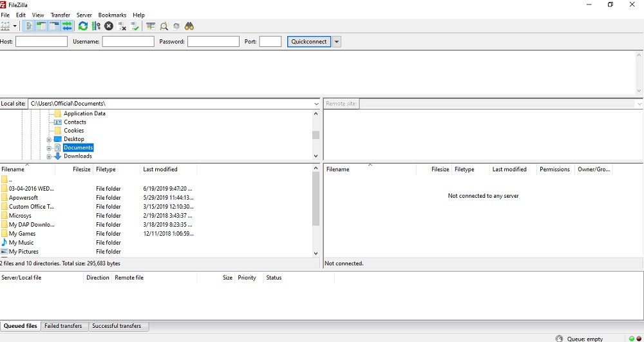
Task: Open file search binoculars icon
Action: pyautogui.click(x=189, y=26)
